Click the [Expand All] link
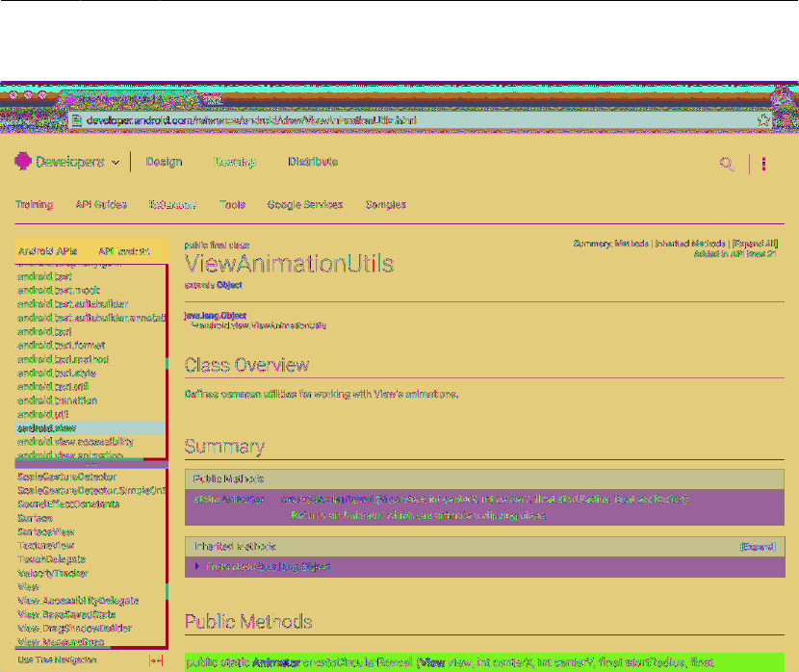799x672 pixels. (755, 244)
